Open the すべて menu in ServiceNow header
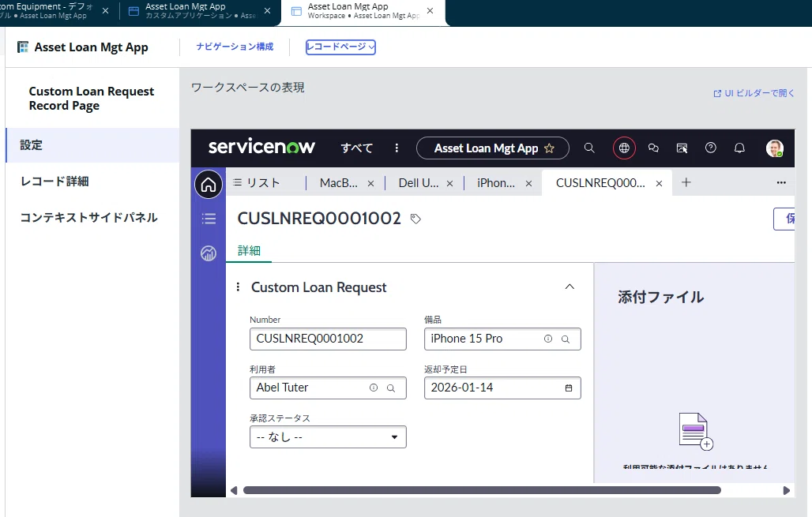Viewport: 812px width, 517px height. tap(357, 148)
